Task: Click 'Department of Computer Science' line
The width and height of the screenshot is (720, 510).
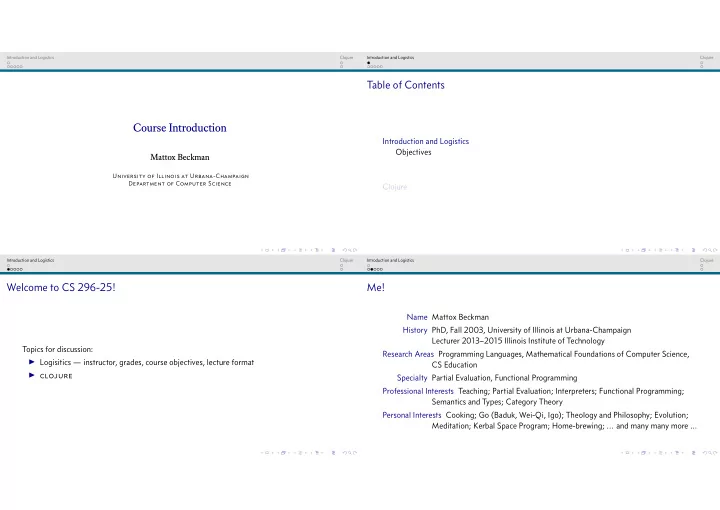Action: 180,184
